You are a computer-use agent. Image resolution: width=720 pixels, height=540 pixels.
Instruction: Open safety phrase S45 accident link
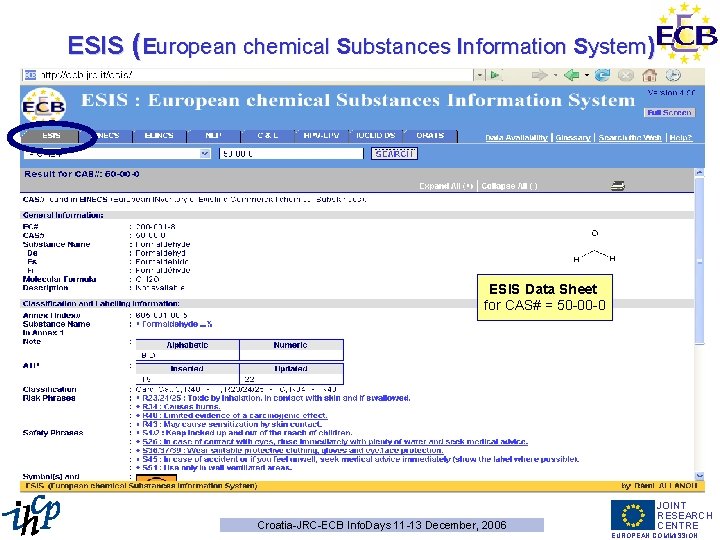pos(361,459)
